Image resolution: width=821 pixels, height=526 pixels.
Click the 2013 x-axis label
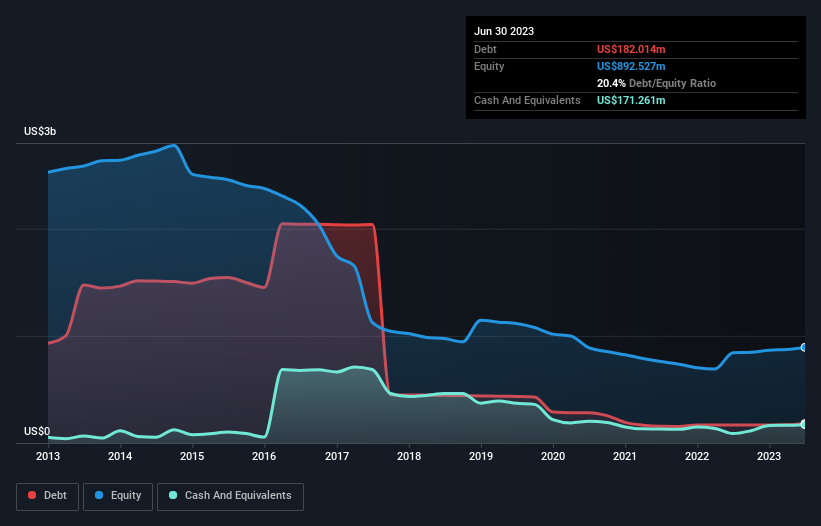pyautogui.click(x=48, y=456)
